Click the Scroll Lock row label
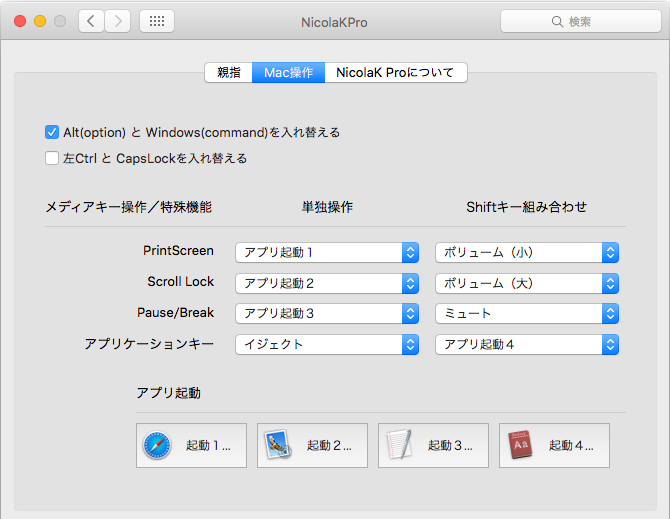Screen dimensions: 670x519 181,281
